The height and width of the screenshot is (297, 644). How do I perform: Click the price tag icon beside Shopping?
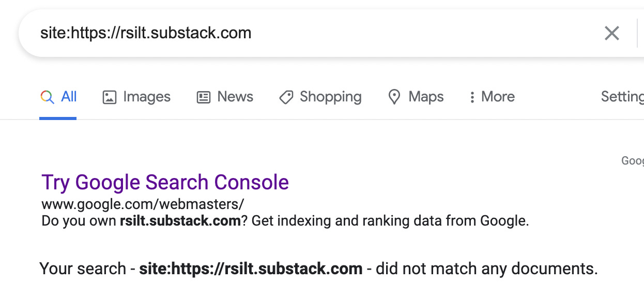(x=286, y=97)
